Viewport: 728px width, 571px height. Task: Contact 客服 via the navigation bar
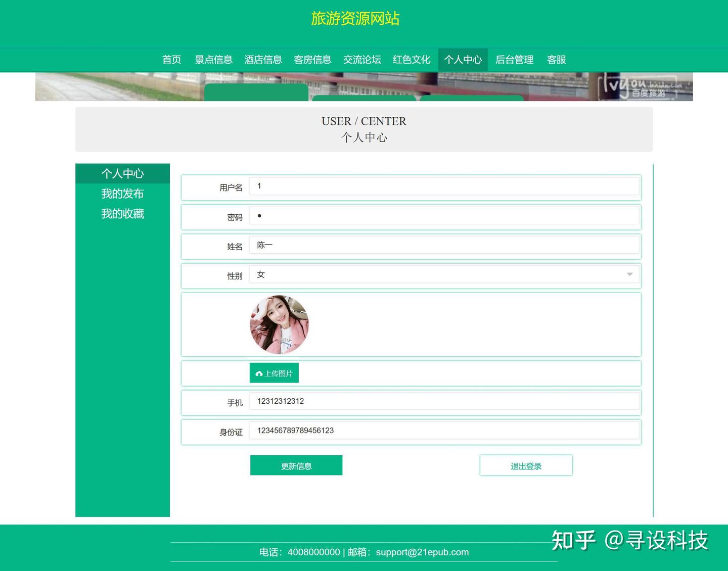pyautogui.click(x=556, y=60)
